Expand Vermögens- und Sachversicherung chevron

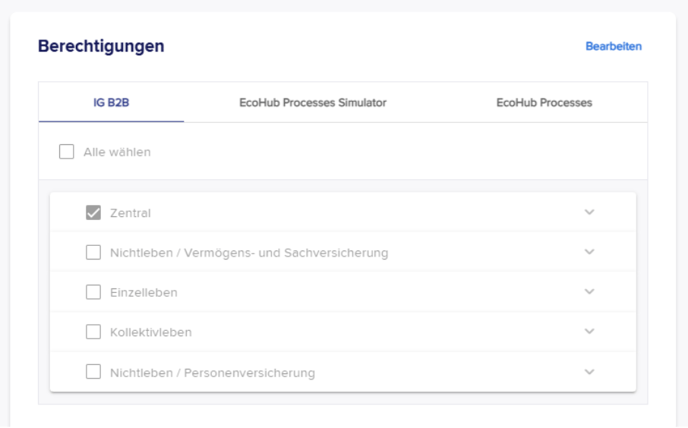[x=589, y=252]
